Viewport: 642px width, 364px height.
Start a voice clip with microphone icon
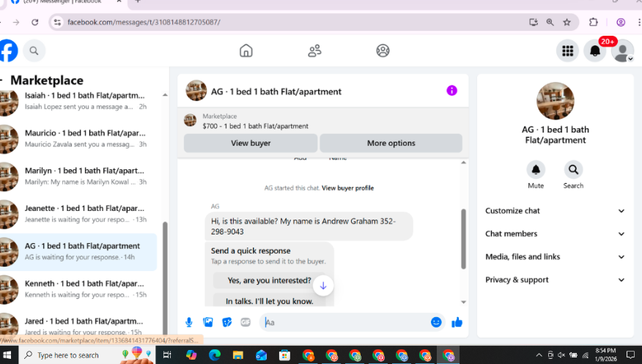point(189,322)
